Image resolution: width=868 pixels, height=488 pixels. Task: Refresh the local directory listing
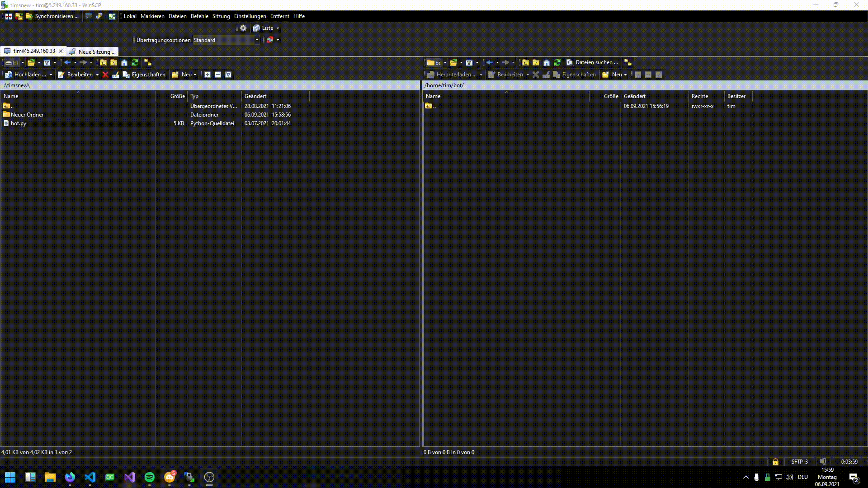click(x=135, y=63)
